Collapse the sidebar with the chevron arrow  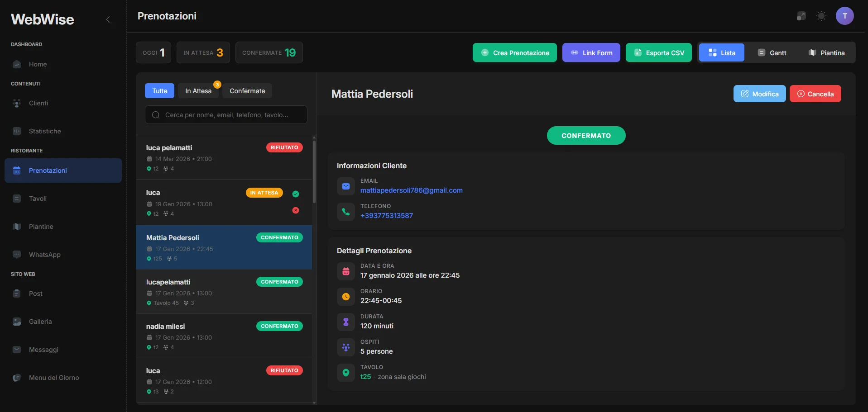point(108,19)
